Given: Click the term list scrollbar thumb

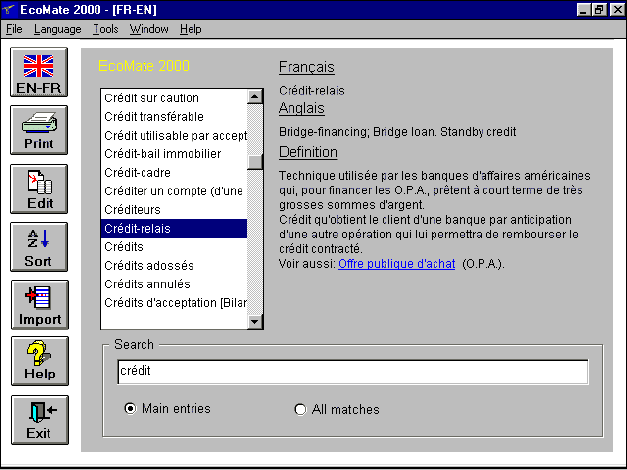Looking at the screenshot, I should point(255,161).
